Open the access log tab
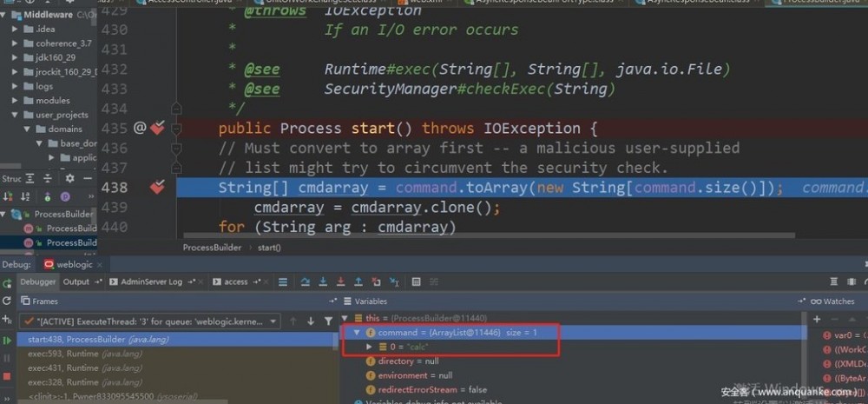The height and width of the screenshot is (404, 868). [236, 281]
